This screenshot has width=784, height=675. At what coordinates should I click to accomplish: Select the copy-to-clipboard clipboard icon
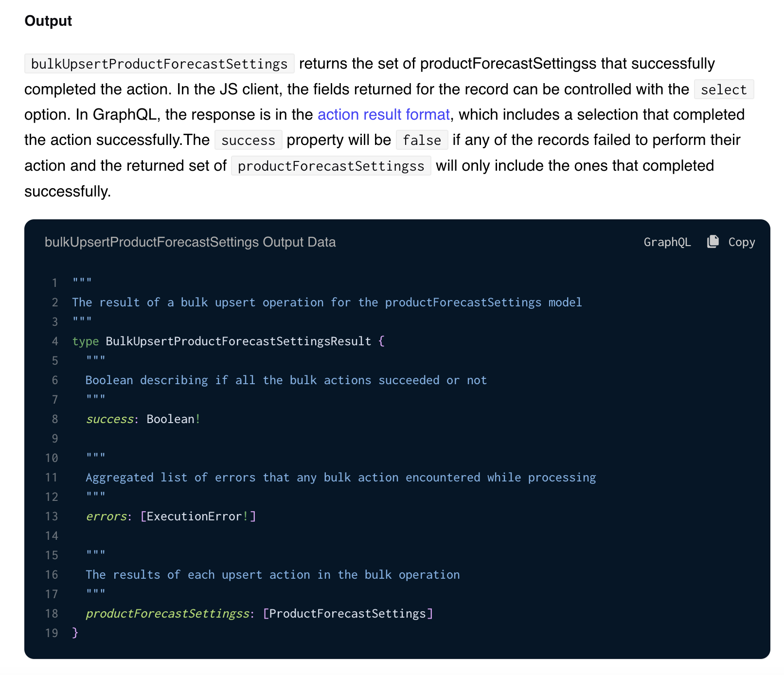(x=713, y=242)
